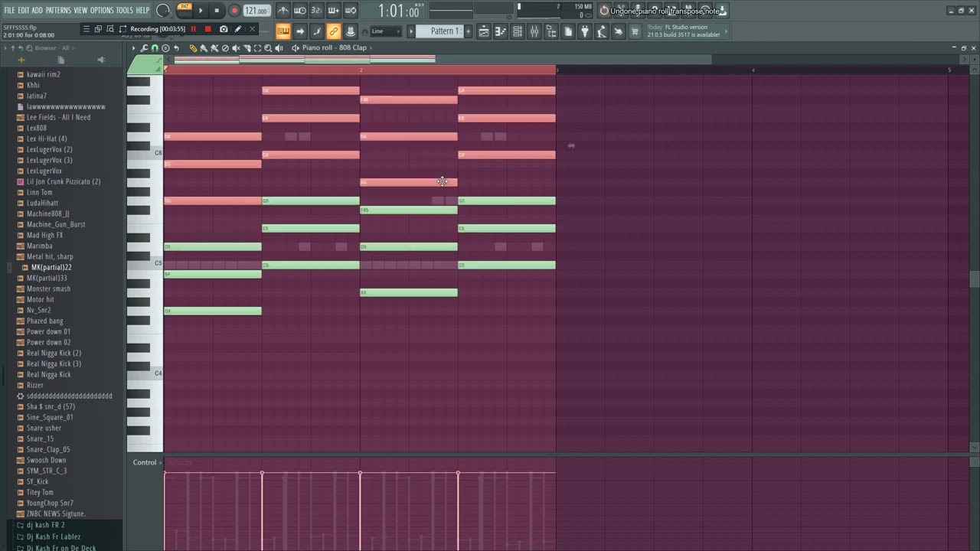The image size is (980, 551).
Task: Close the recording toolbar
Action: pos(253,29)
